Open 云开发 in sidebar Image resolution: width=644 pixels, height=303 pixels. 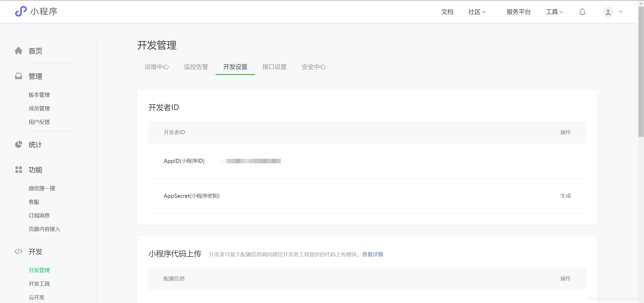click(x=36, y=297)
